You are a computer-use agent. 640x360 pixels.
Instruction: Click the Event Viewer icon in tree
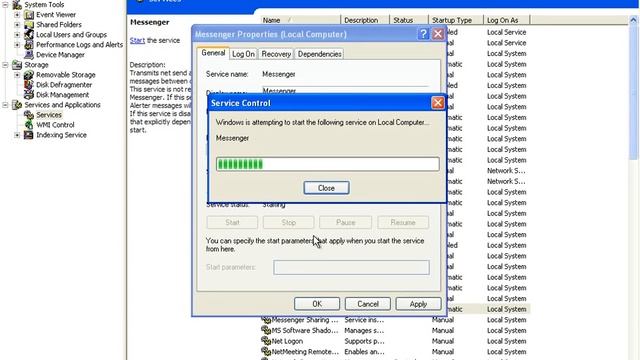(x=29, y=15)
